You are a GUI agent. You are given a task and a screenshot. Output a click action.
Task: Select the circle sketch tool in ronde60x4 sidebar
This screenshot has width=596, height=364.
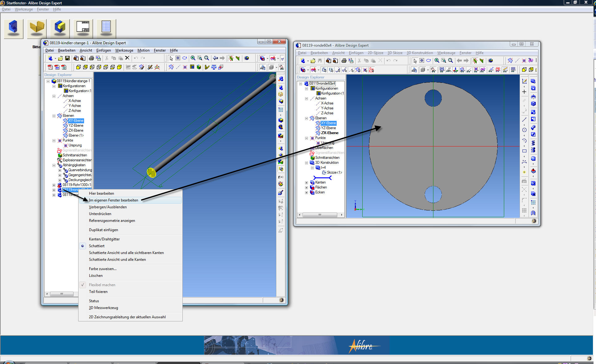coord(524,130)
